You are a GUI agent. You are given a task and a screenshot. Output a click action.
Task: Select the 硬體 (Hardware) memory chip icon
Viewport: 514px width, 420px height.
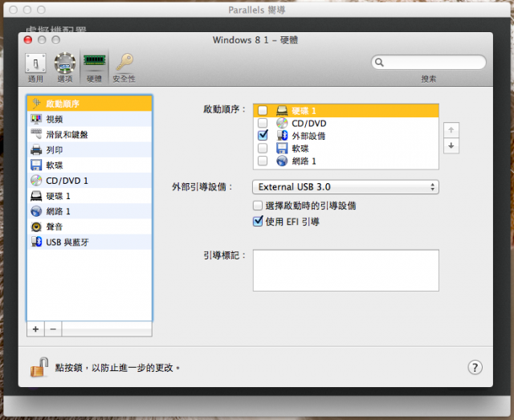click(x=95, y=61)
